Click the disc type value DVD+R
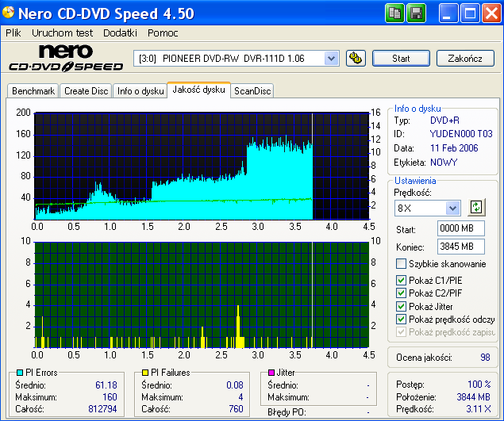The width and height of the screenshot is (504, 421). [444, 121]
